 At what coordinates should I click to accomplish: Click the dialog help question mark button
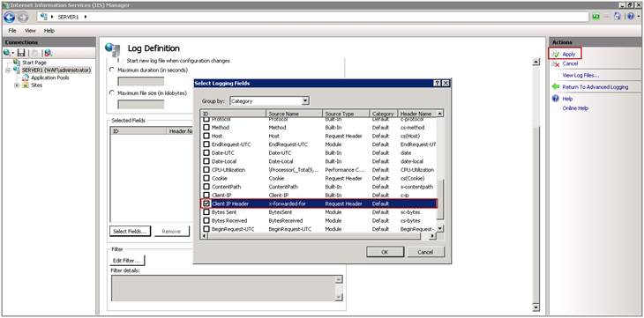click(438, 84)
